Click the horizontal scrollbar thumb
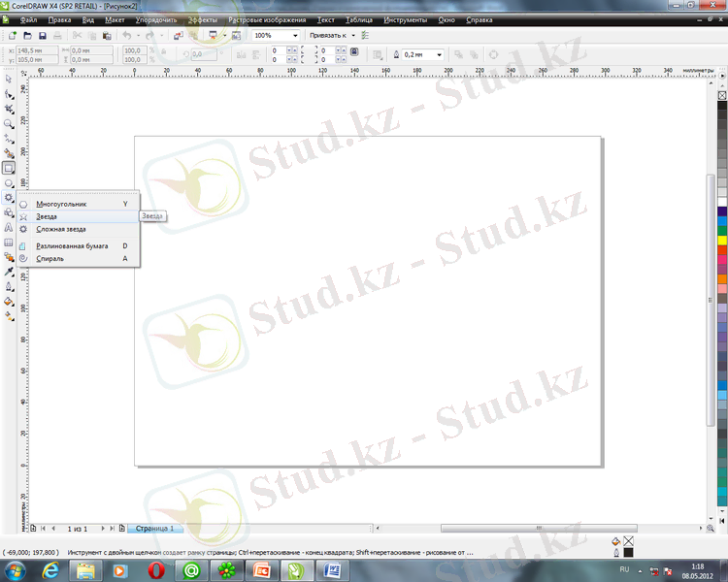The width and height of the screenshot is (728, 582). click(x=539, y=528)
